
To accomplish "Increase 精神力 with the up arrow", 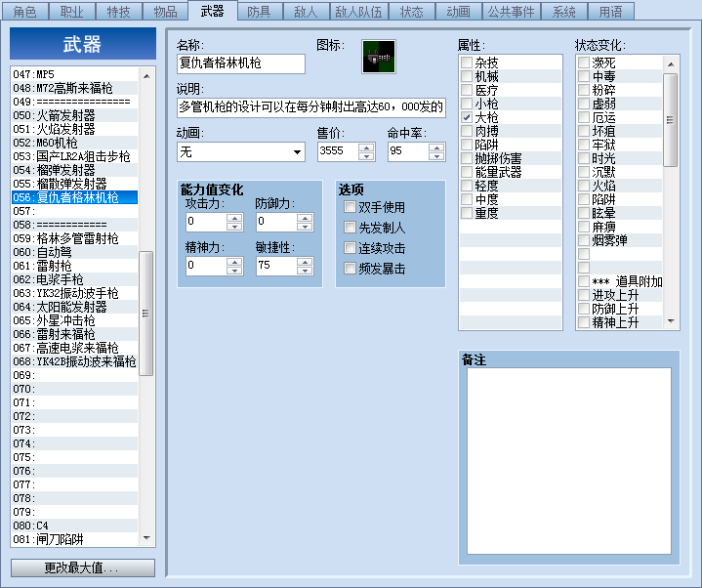I will point(234,262).
